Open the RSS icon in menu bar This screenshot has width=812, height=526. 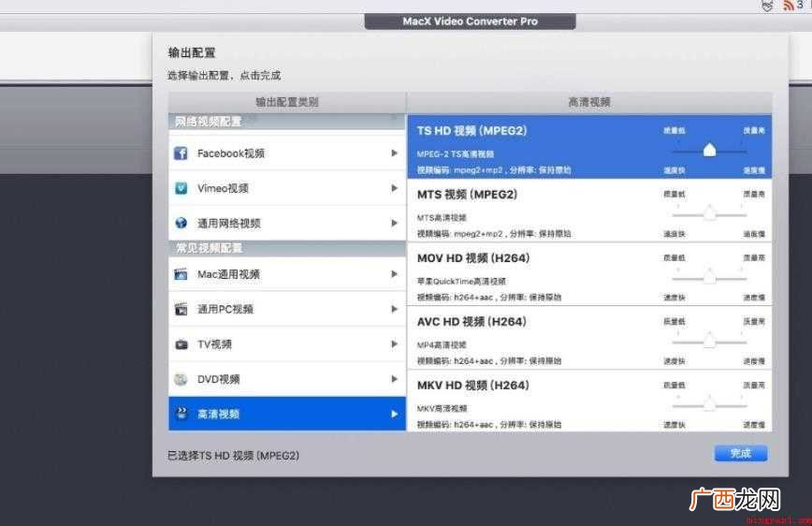[789, 6]
